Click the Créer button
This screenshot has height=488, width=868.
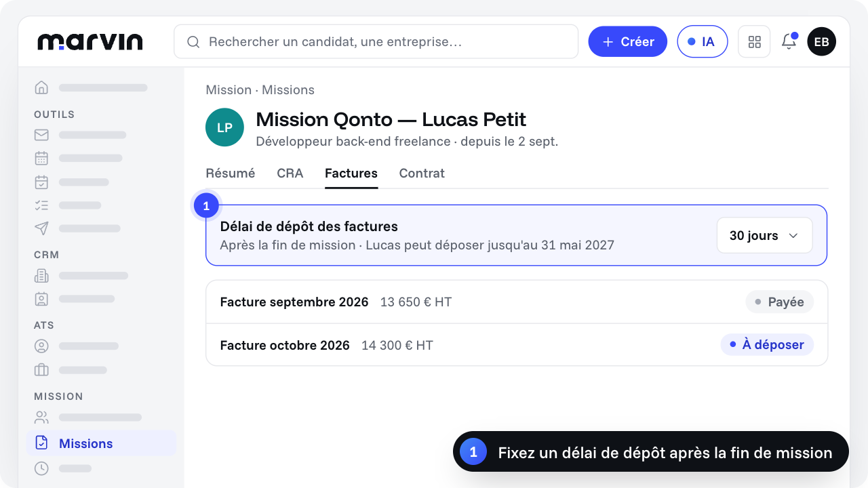point(628,42)
